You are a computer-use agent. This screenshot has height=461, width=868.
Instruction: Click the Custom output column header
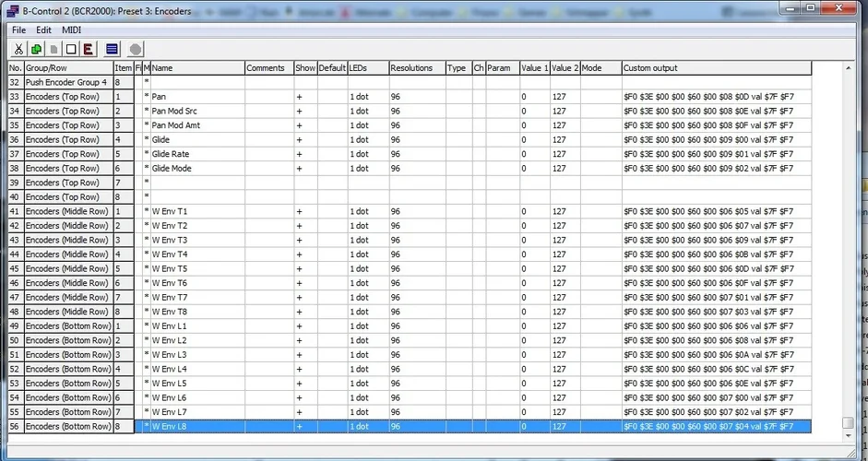(716, 68)
